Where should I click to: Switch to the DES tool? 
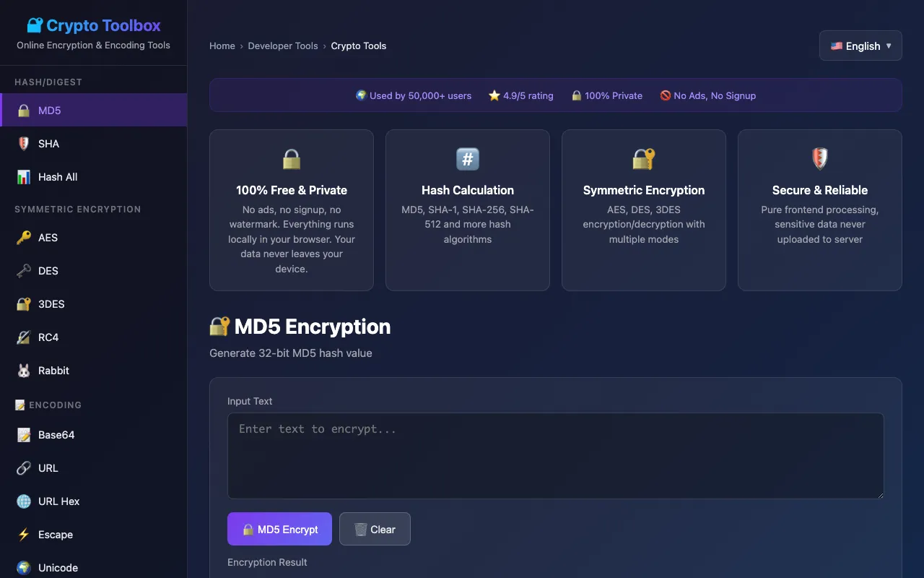click(94, 271)
